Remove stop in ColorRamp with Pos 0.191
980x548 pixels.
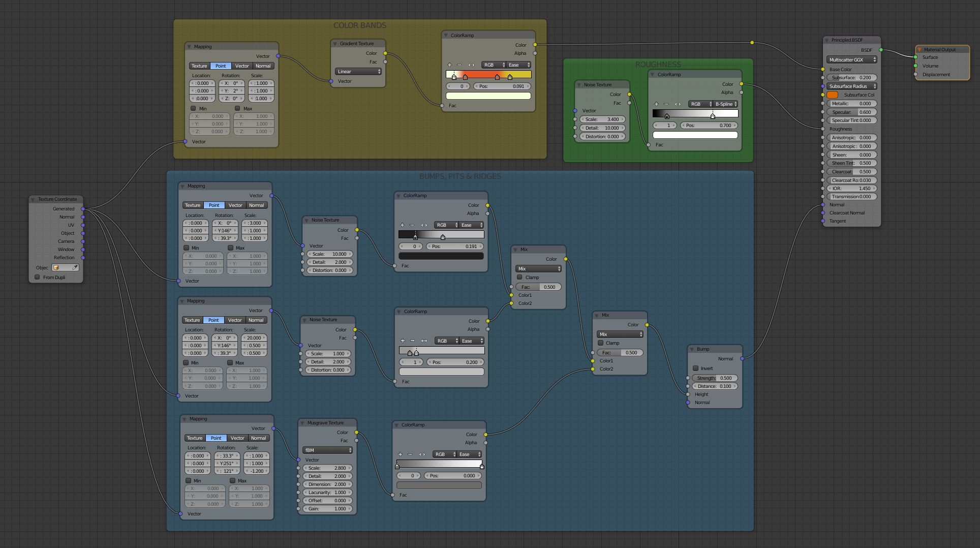(412, 225)
